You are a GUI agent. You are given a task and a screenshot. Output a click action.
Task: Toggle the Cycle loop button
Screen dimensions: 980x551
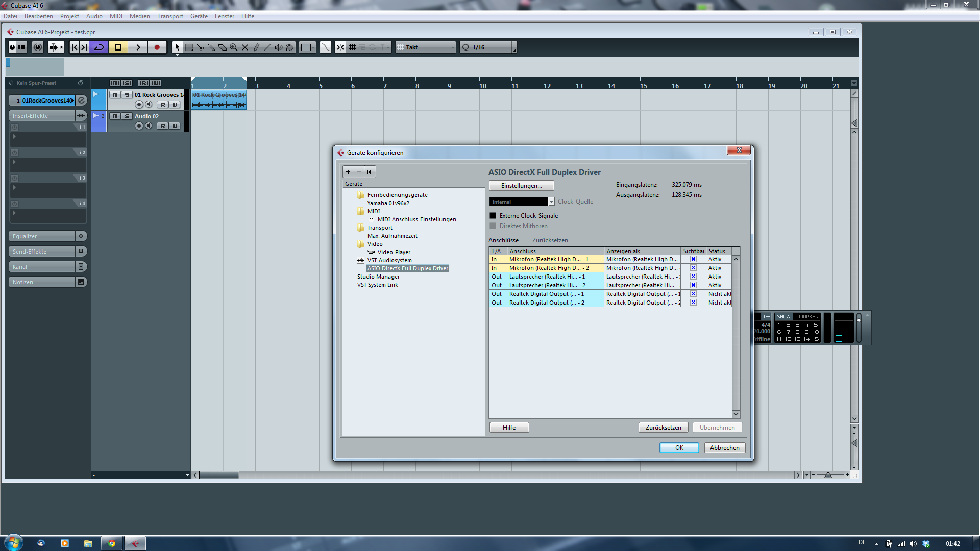click(x=99, y=47)
